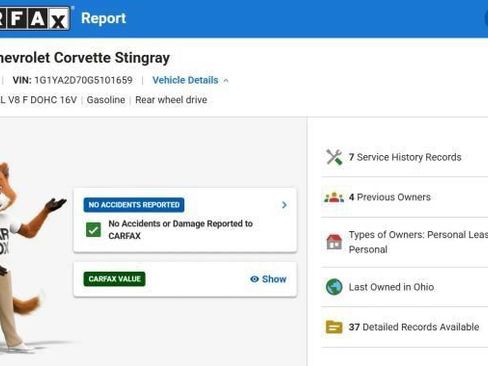This screenshot has width=488, height=366.
Task: Click the Report title text
Action: pyautogui.click(x=104, y=18)
